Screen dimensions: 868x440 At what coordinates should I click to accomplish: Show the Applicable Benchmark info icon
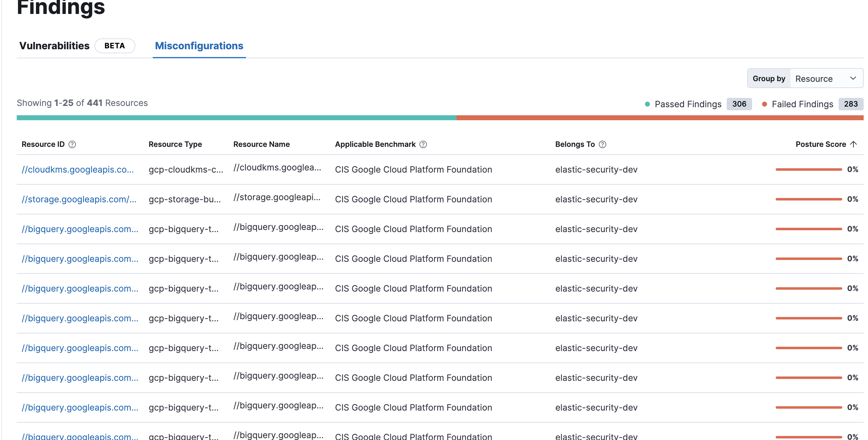(423, 144)
